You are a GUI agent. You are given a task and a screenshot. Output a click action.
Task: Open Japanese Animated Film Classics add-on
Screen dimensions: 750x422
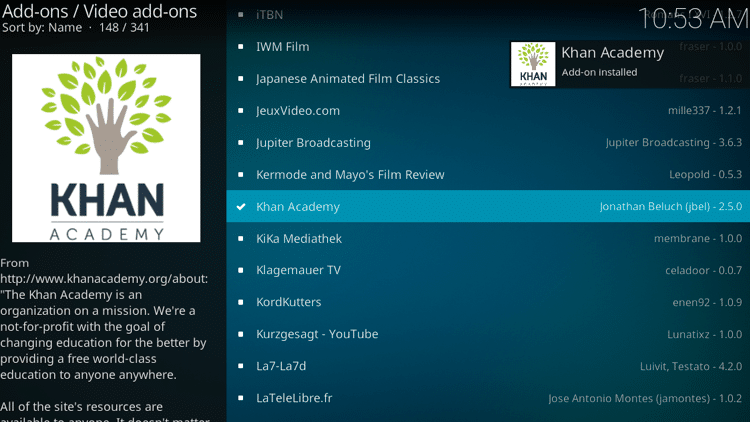click(488, 78)
